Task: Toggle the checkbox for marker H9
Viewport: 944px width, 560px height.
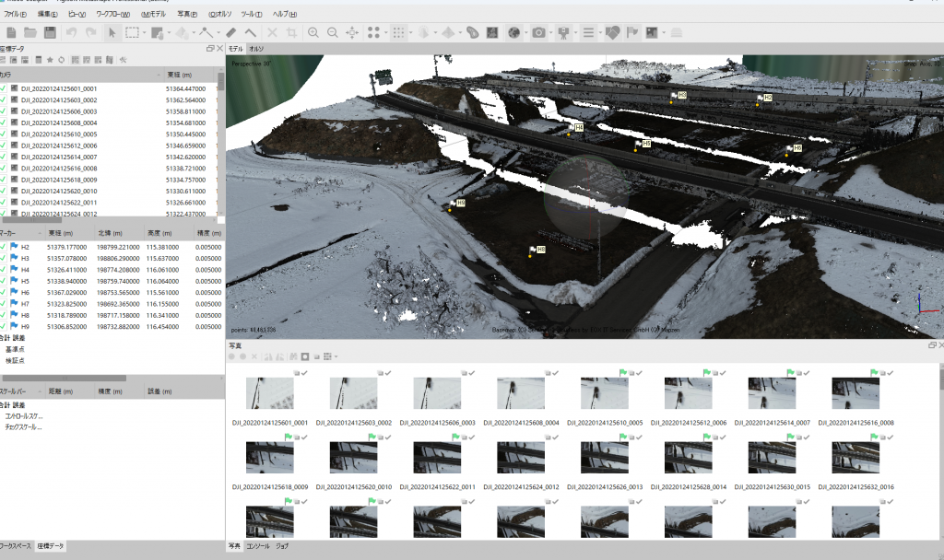Action: point(4,327)
